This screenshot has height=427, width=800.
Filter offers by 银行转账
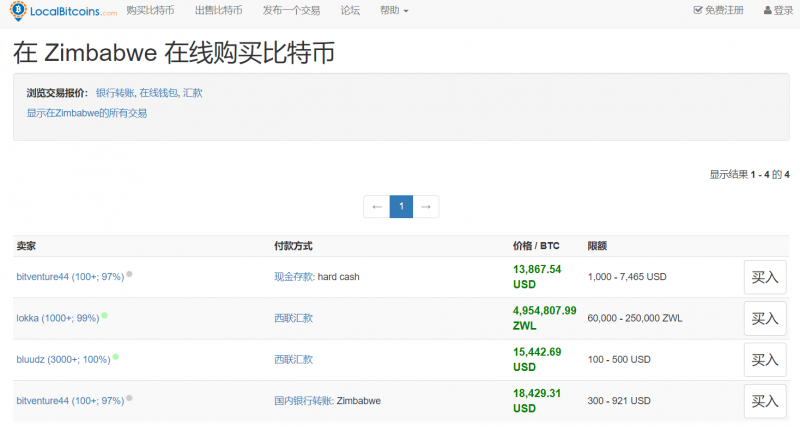pos(115,92)
